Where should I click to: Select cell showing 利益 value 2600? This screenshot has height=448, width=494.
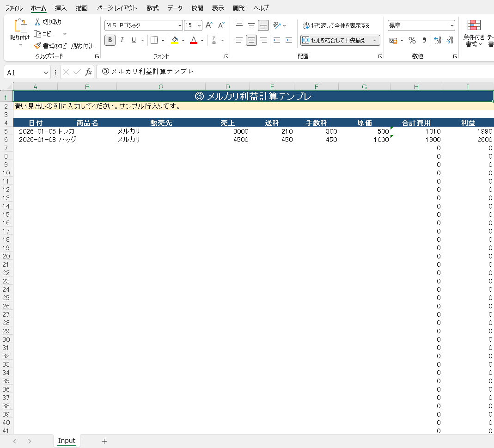(x=468, y=140)
